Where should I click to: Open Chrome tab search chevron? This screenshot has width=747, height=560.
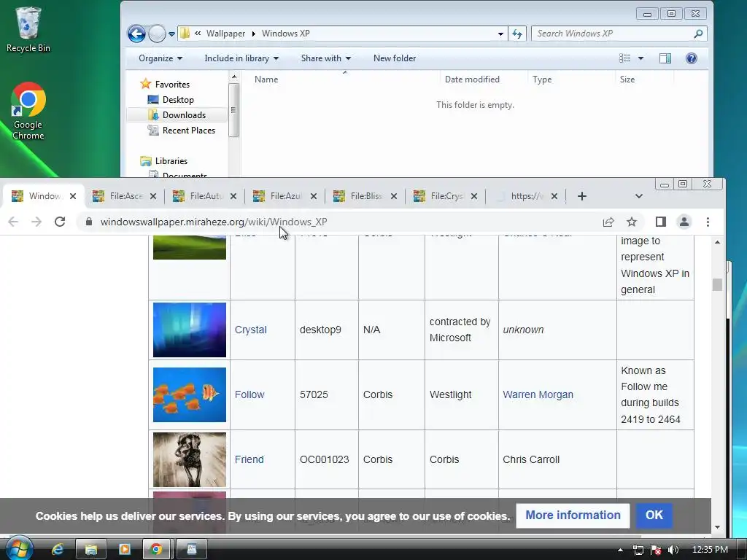tap(639, 196)
